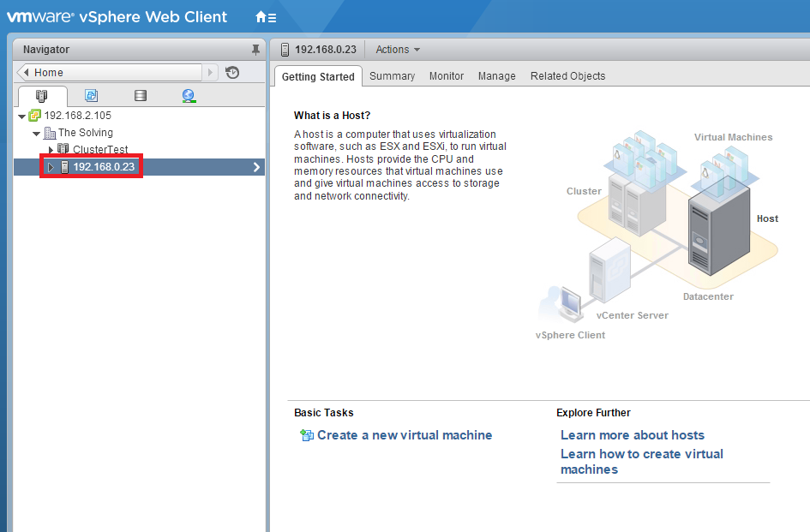
Task: Click Create a new virtual machine link
Action: point(405,435)
